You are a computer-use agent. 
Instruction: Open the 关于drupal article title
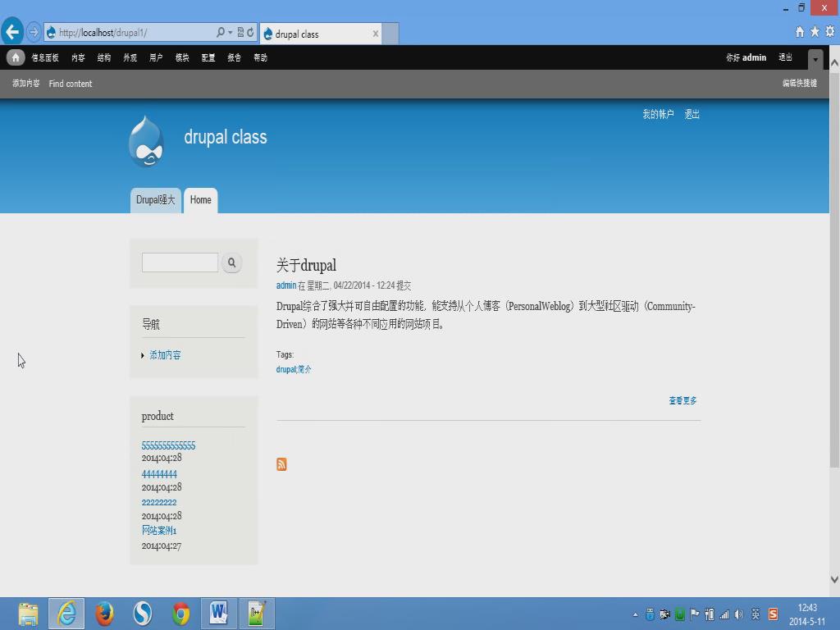(x=307, y=265)
